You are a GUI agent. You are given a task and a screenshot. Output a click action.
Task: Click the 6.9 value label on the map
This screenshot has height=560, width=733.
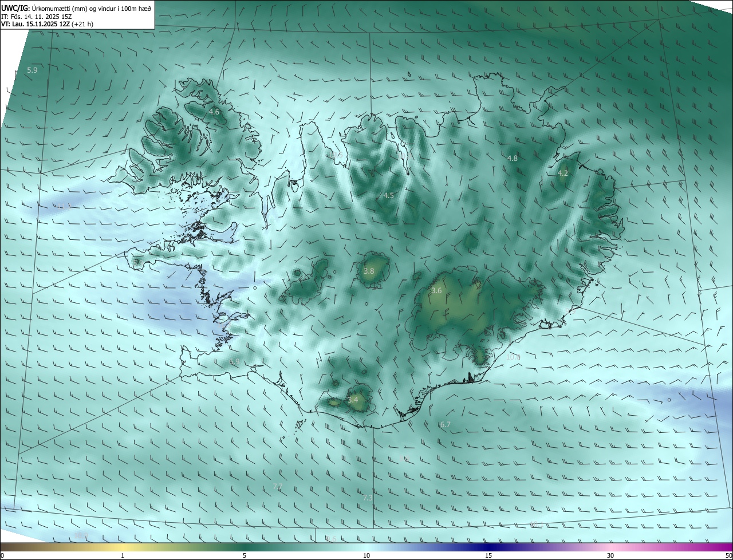coord(234,362)
